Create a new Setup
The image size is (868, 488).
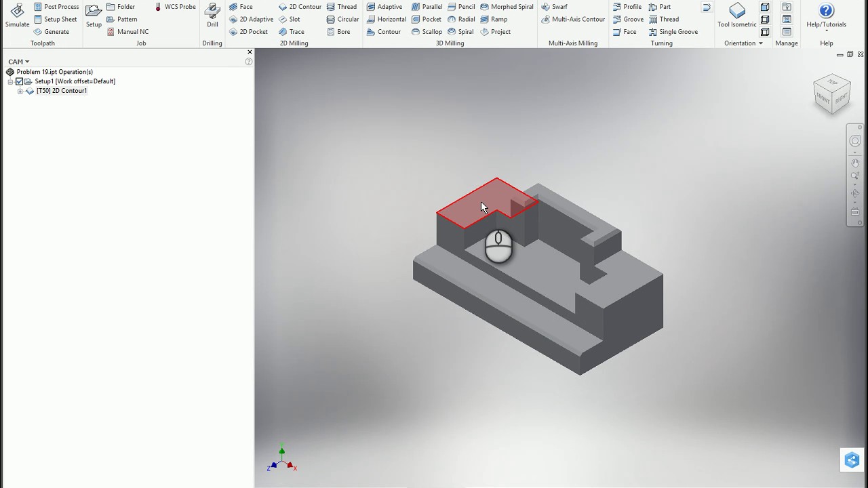click(x=94, y=16)
